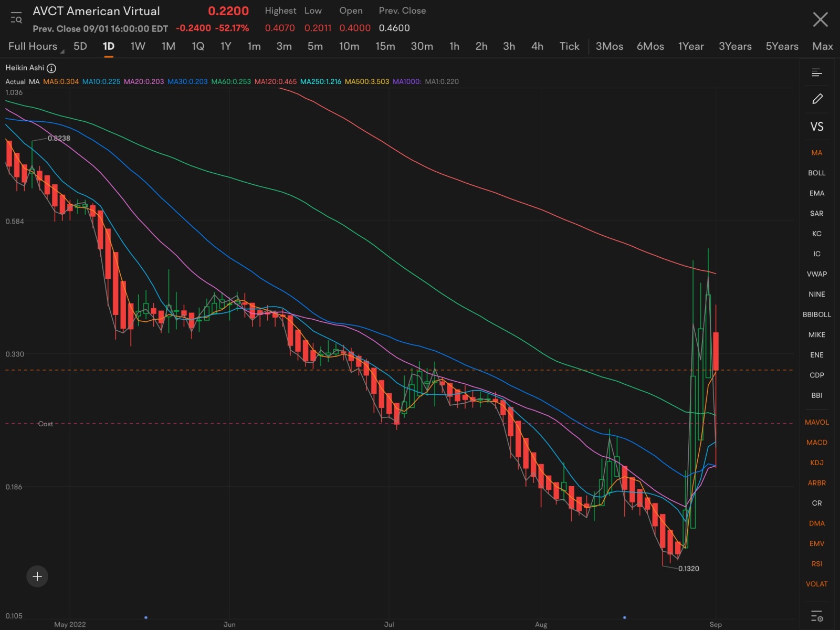840x630 pixels.
Task: Tap the round plus button
Action: (37, 576)
